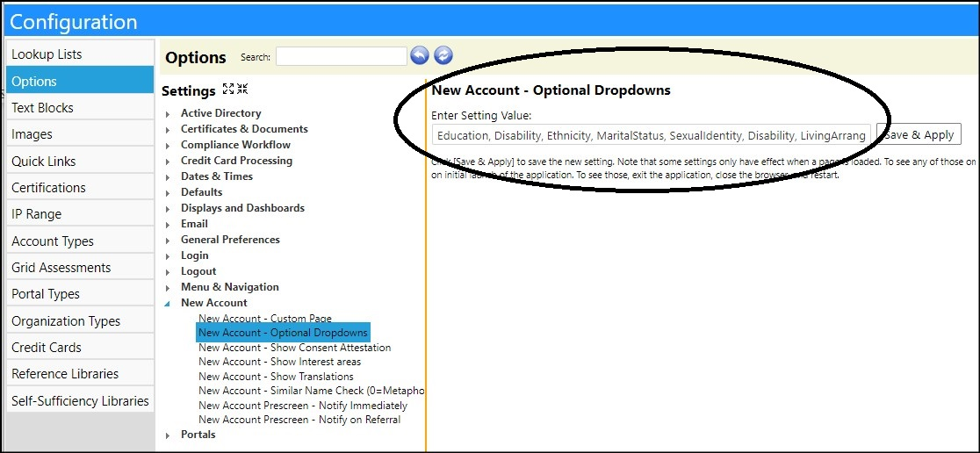The width and height of the screenshot is (980, 453).
Task: Expand the Email settings node
Action: (168, 225)
